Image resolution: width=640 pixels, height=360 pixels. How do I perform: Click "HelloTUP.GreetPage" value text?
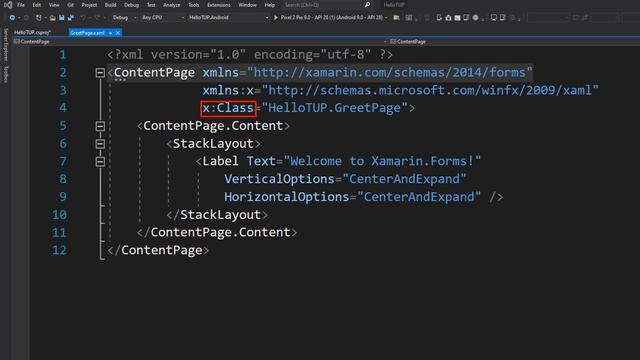coord(335,108)
